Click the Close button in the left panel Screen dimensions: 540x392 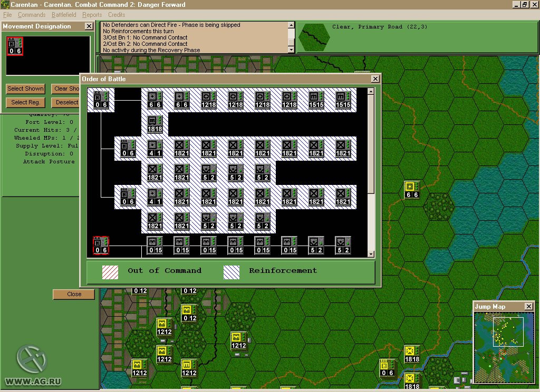click(x=74, y=294)
